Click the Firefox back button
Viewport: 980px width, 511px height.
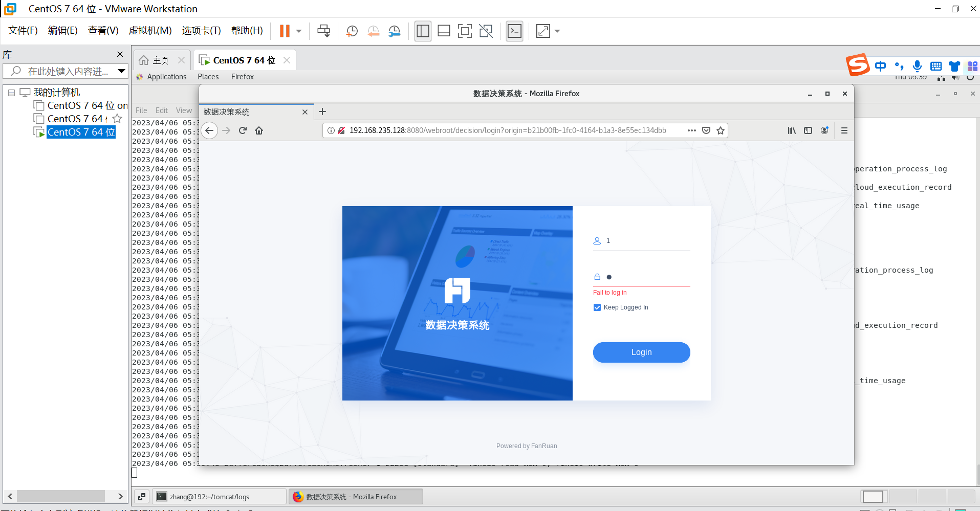click(x=209, y=130)
